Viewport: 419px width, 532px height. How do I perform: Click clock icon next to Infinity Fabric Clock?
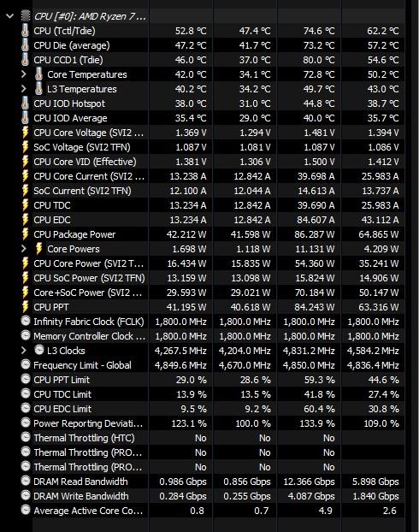click(26, 321)
